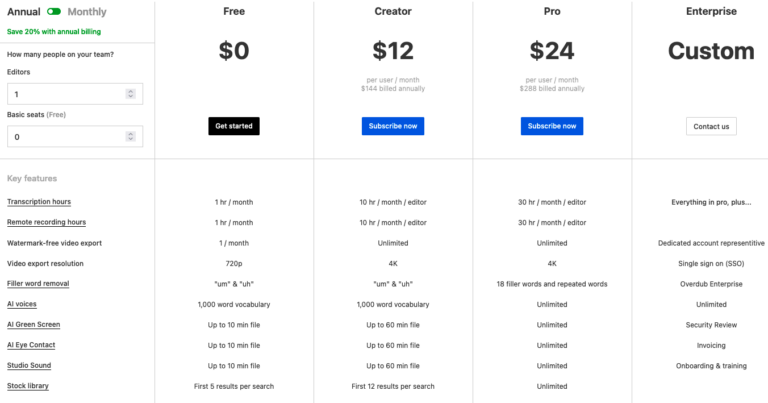Focus the Basic seats input field

(66, 137)
